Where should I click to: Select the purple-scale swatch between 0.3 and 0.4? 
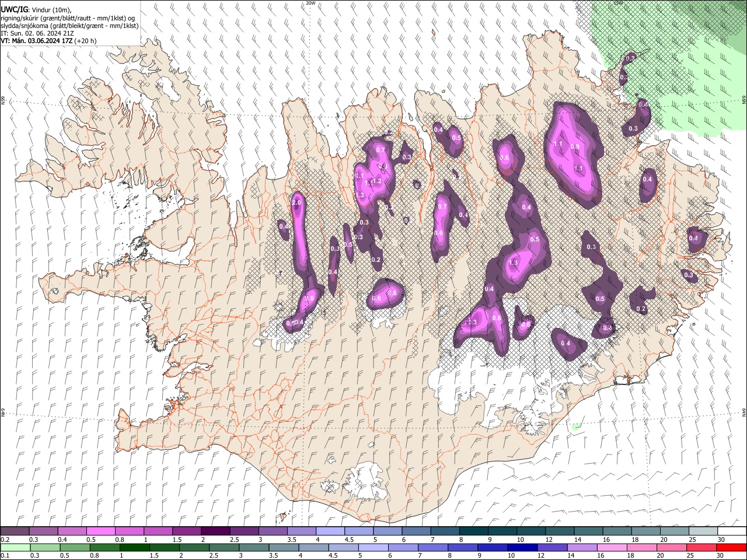tap(43, 531)
